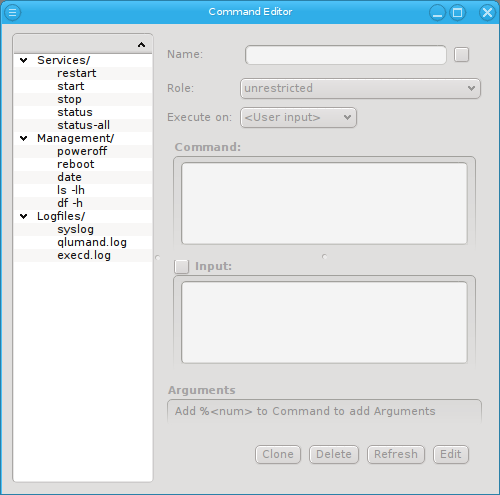Collapse the Management/ tree group
500x495 pixels.
click(24, 138)
